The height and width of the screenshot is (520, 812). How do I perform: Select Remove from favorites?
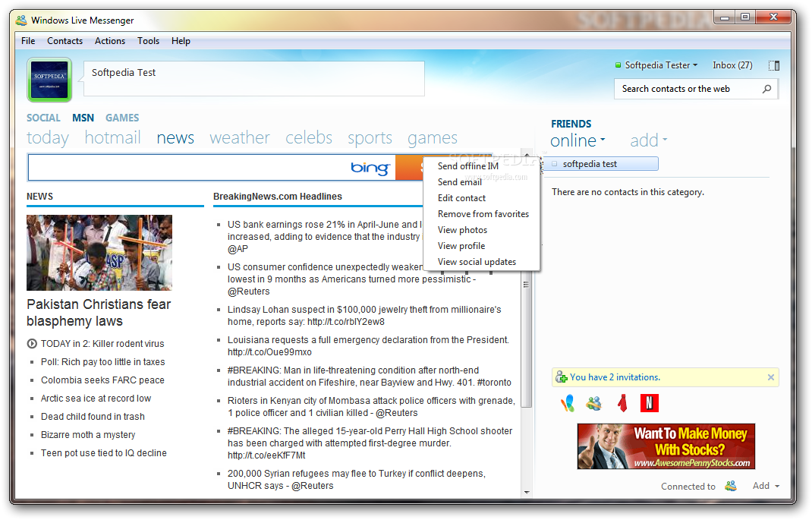tap(482, 214)
